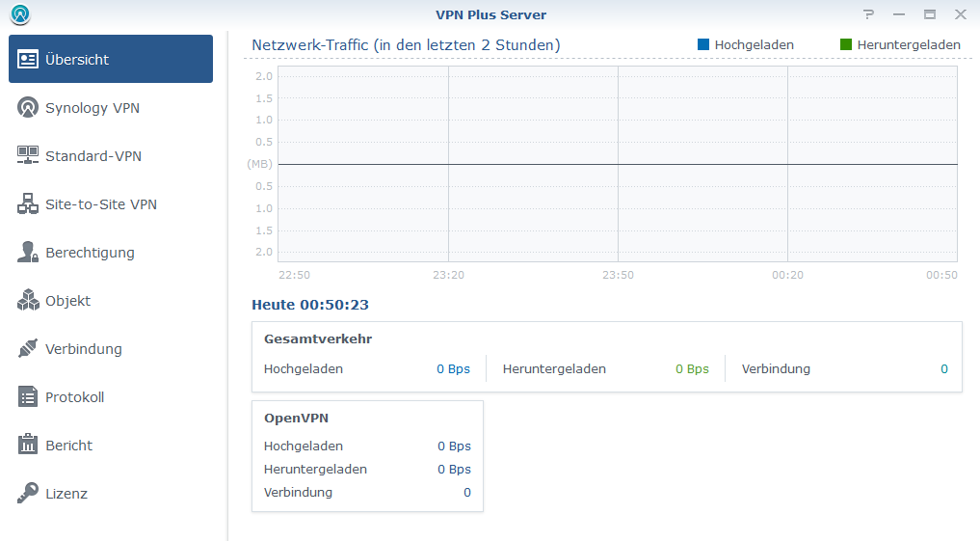The height and width of the screenshot is (541, 980).
Task: Open help via the question mark icon
Action: (869, 14)
